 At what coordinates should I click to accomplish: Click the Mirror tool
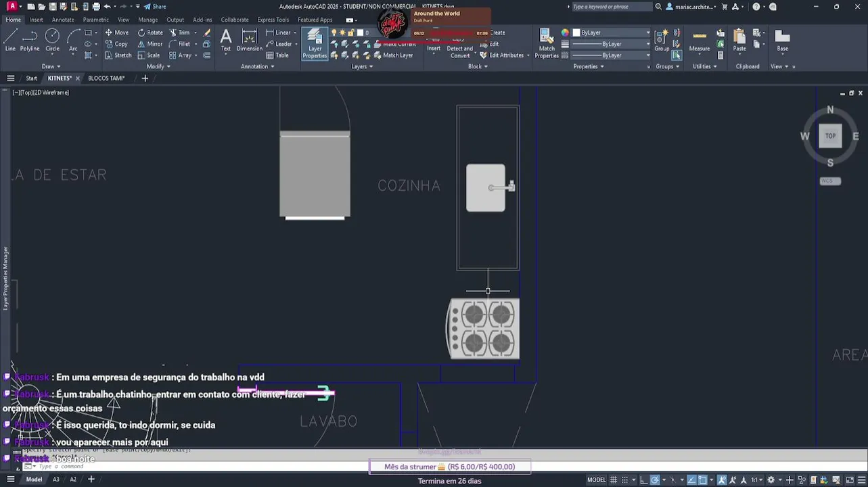(x=150, y=44)
